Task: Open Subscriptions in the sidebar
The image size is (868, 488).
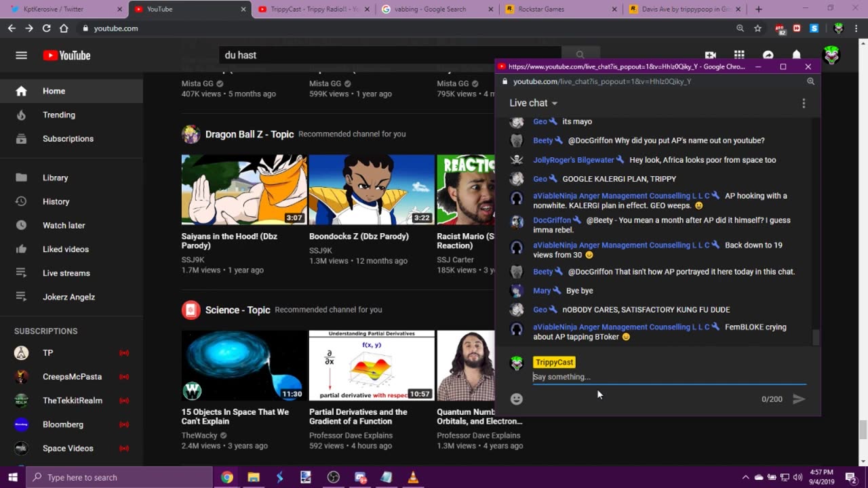Action: [x=71, y=138]
